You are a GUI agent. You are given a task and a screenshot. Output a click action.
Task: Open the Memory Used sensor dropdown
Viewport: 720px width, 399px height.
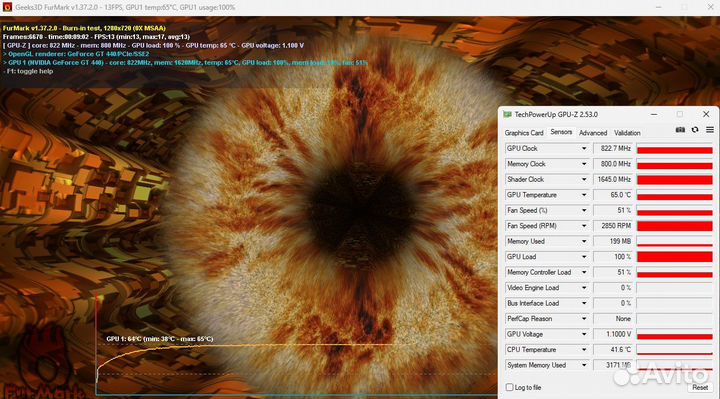point(584,242)
